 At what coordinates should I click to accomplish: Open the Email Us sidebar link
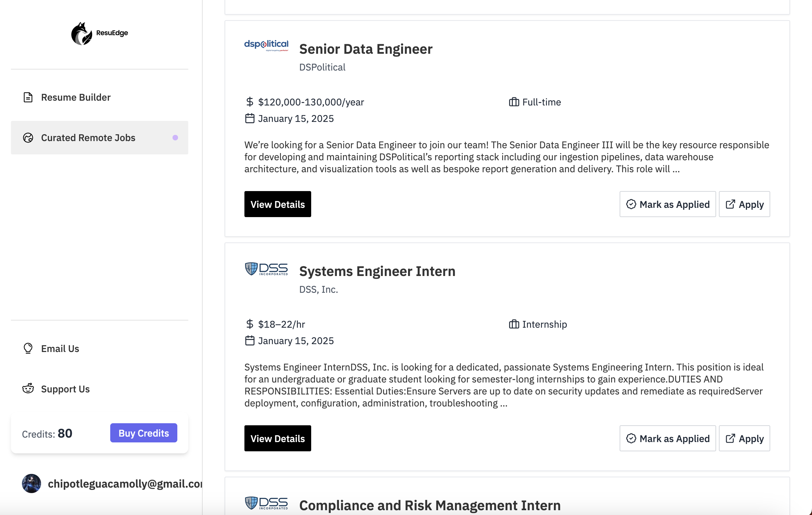click(x=100, y=349)
